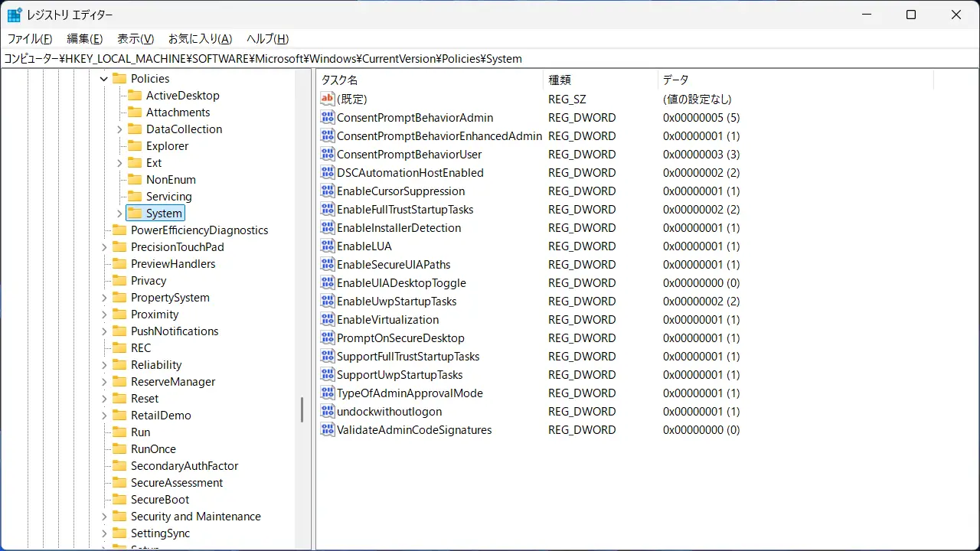Click the icon beside SupportUwpStartupTasks

click(328, 375)
